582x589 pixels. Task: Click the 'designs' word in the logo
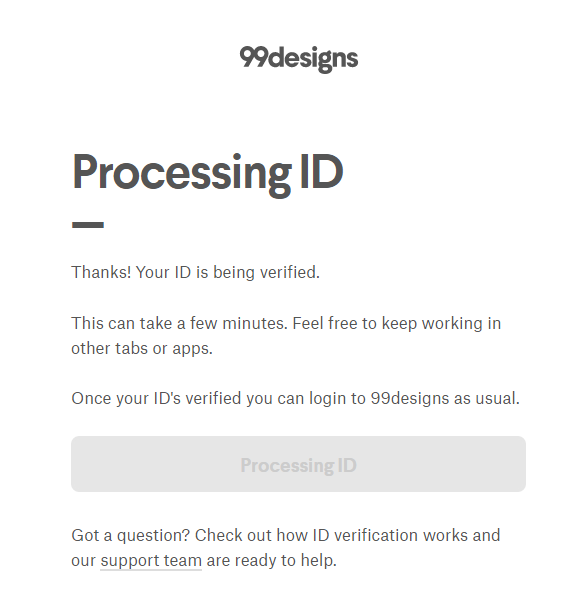tap(314, 60)
